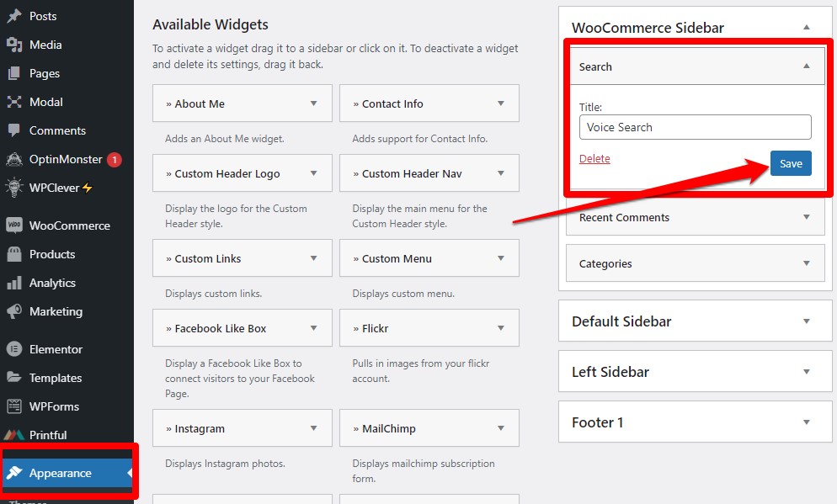Click the Comments bubble icon
Viewport: 837px width, 504px height.
[14, 130]
